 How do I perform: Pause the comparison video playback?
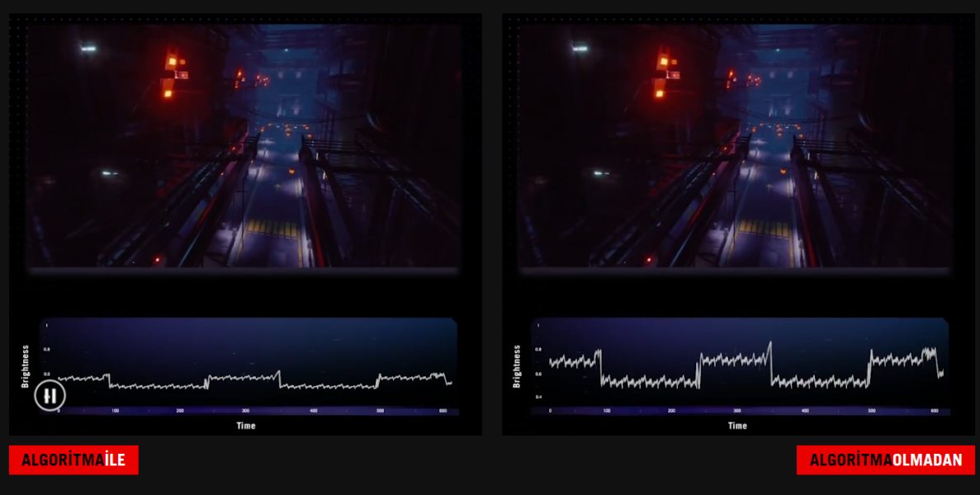coord(50,396)
